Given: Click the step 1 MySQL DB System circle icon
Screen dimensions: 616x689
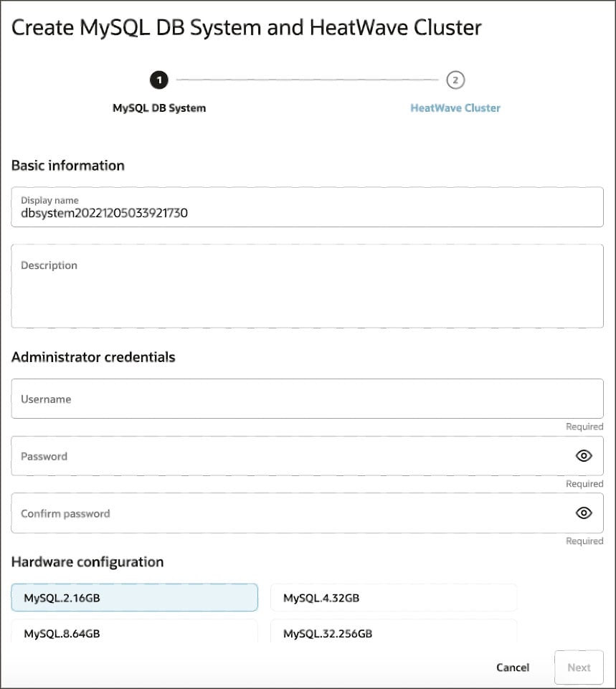Looking at the screenshot, I should (158, 80).
